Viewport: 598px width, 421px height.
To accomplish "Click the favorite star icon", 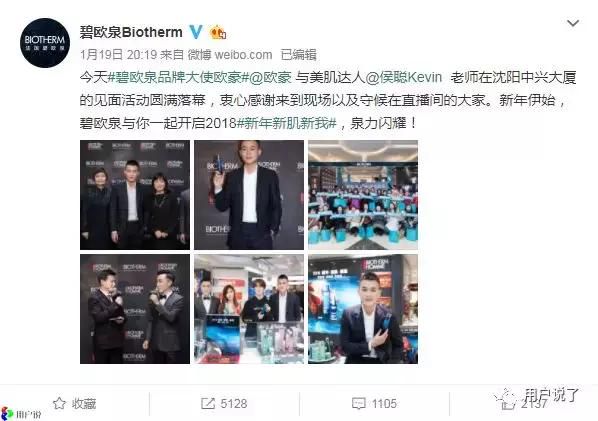I will click(59, 403).
